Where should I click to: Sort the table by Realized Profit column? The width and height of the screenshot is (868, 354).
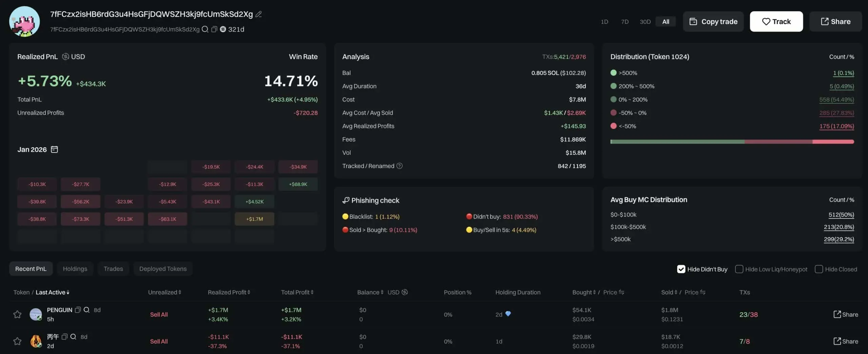pos(229,292)
